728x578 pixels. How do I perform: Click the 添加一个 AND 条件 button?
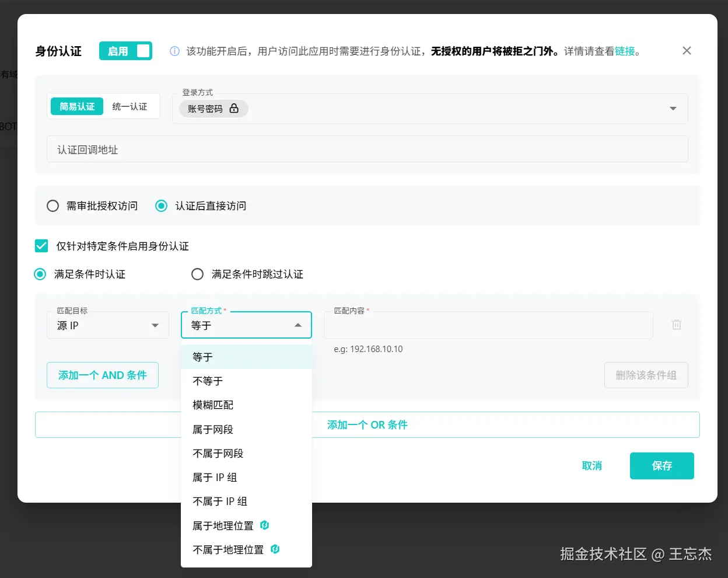tap(103, 375)
